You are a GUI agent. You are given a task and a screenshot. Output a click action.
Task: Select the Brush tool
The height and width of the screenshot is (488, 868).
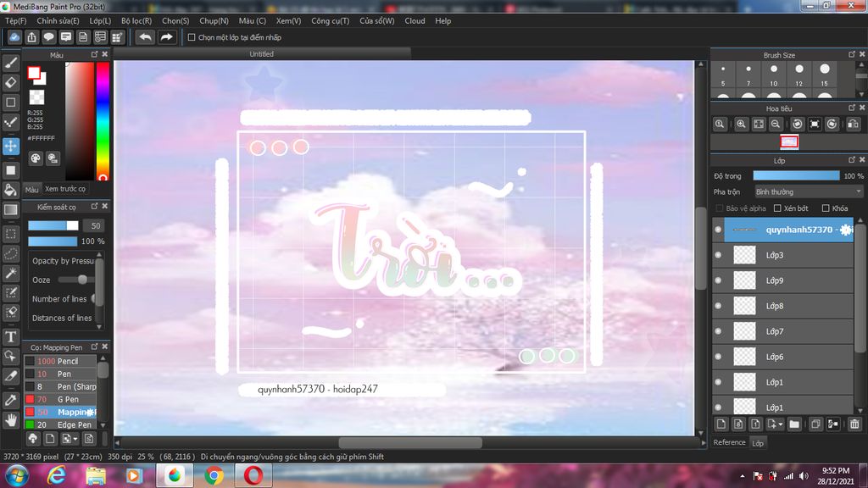tap(10, 63)
